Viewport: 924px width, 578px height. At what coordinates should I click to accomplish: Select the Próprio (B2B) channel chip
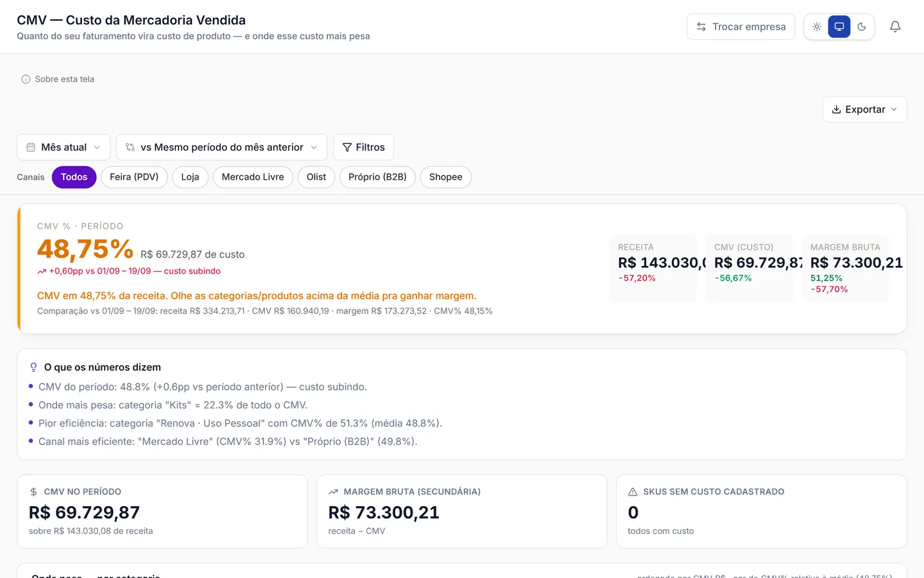(x=377, y=177)
